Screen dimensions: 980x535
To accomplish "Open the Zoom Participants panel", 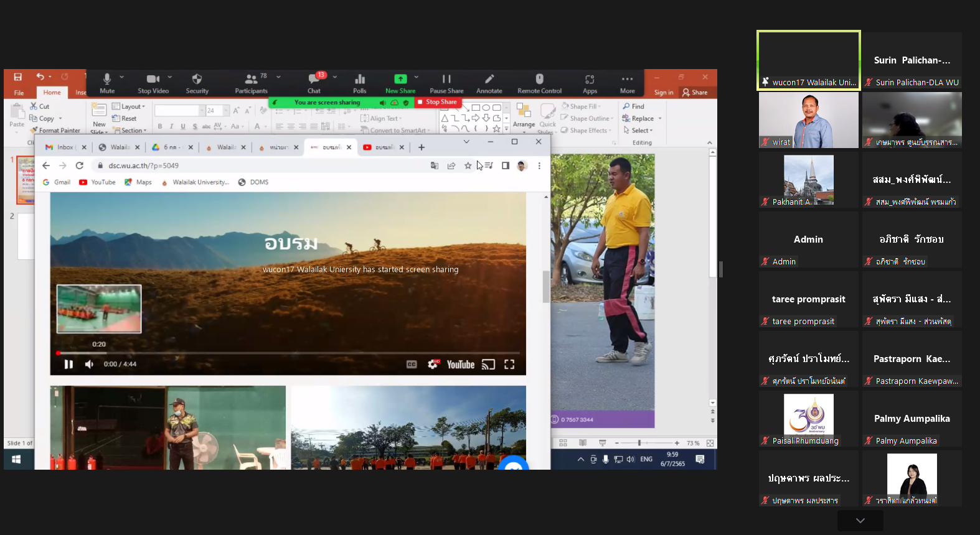I will click(251, 83).
